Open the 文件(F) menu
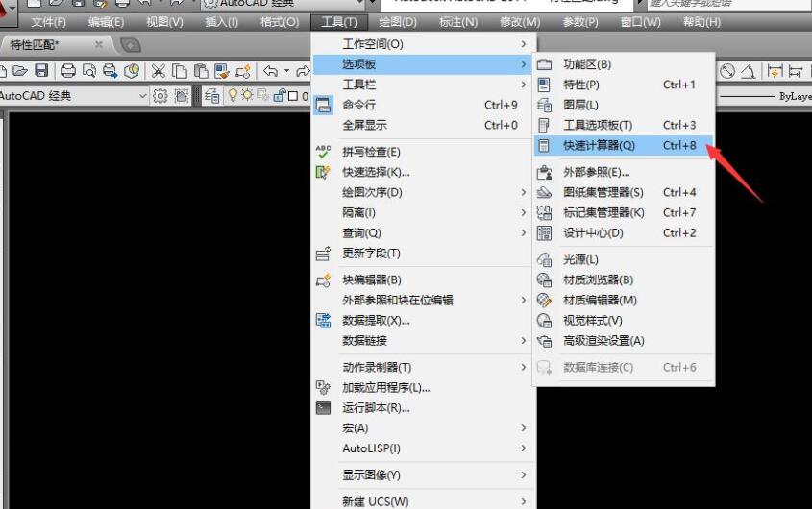This screenshot has width=812, height=509. (49, 22)
